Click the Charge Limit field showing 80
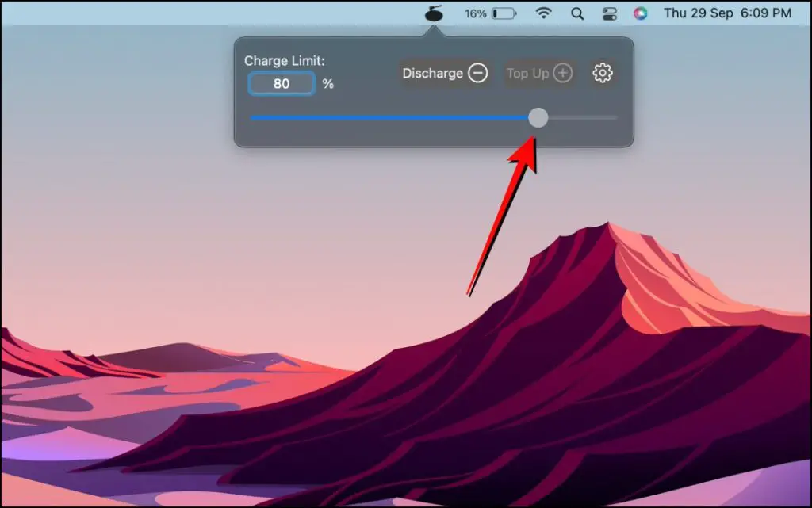Image resolution: width=812 pixels, height=508 pixels. click(x=282, y=83)
